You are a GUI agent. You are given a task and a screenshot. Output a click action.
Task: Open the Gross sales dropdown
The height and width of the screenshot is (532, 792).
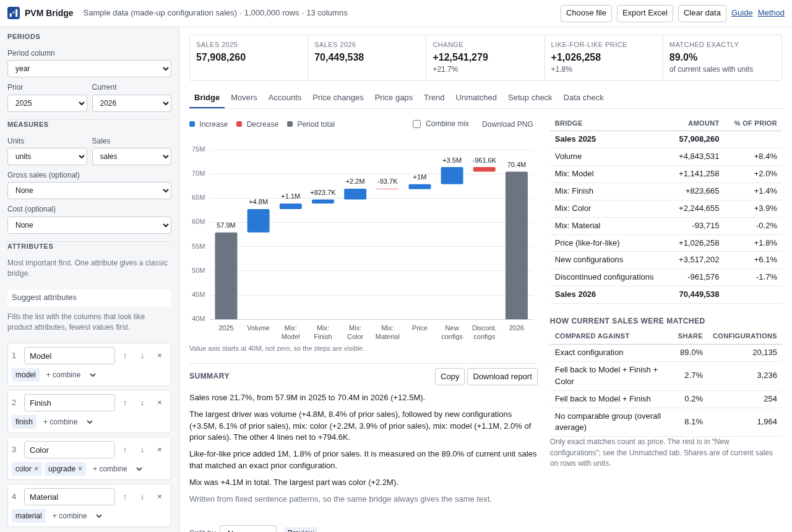click(x=89, y=191)
